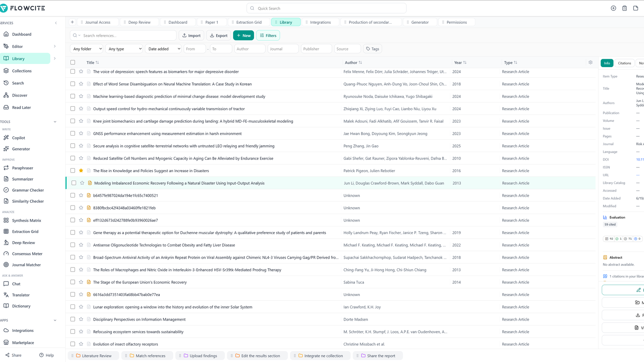Open the Citations tab in details panel
The height and width of the screenshot is (362, 644).
tap(624, 63)
